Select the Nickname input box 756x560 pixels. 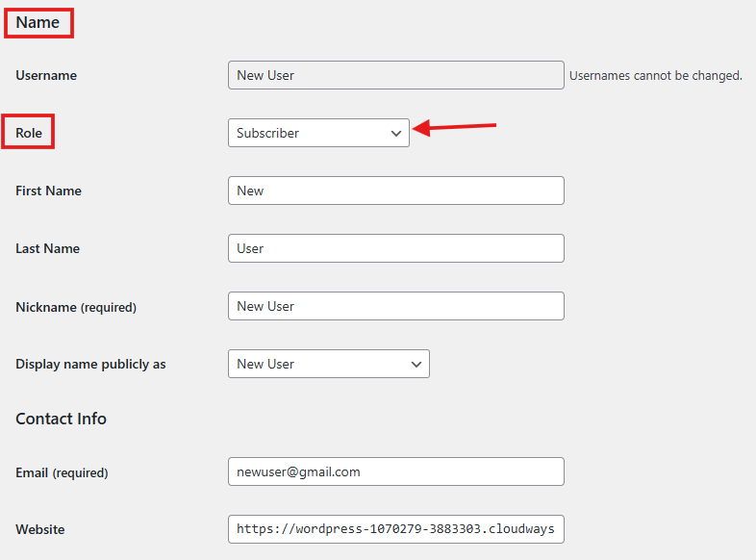pos(395,306)
